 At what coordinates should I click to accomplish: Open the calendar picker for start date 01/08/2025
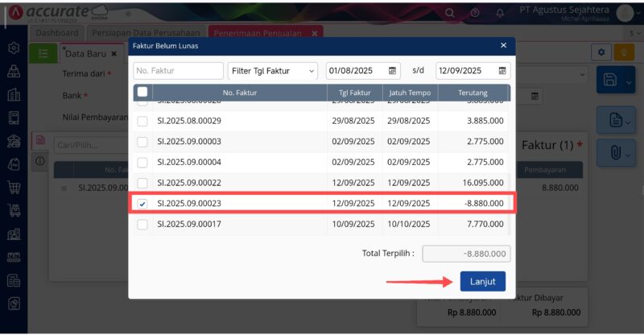(393, 71)
